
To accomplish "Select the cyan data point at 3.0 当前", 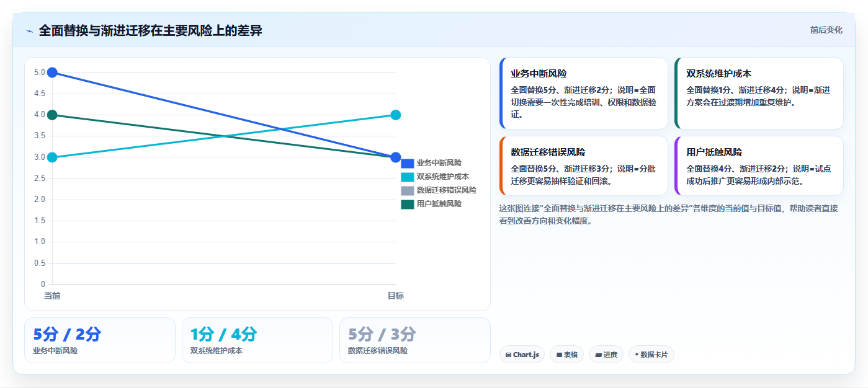I will 52,157.
